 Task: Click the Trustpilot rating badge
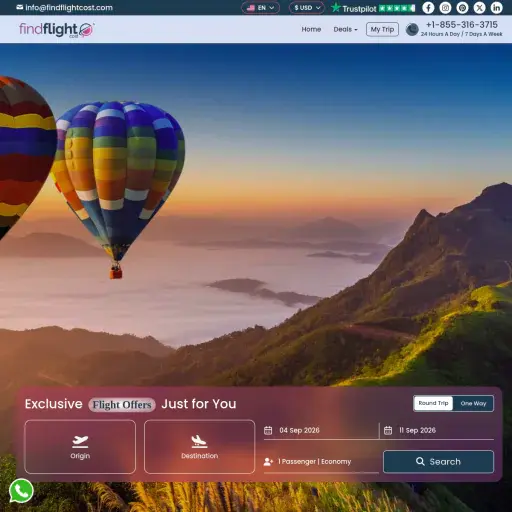coord(373,8)
